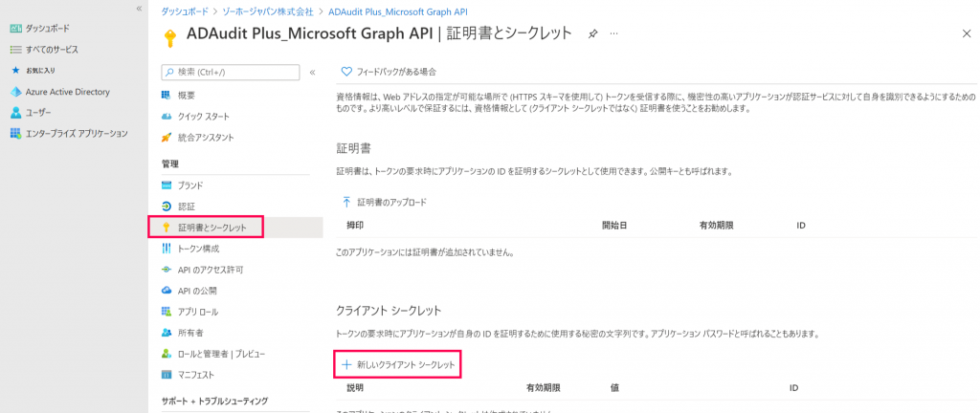Viewport: 980px width, 413px height.
Task: Open the more options ellipsis next to title
Action: pos(613,33)
